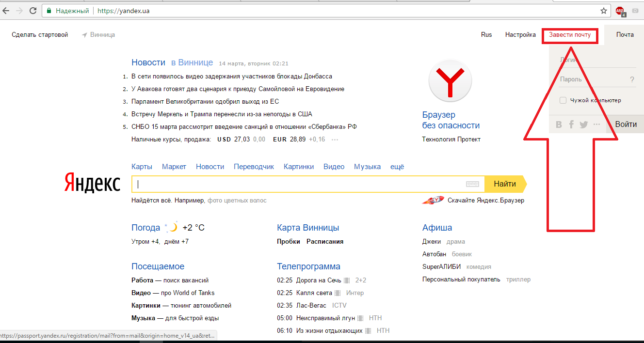Click the password help question mark
644x343 pixels.
(x=632, y=79)
